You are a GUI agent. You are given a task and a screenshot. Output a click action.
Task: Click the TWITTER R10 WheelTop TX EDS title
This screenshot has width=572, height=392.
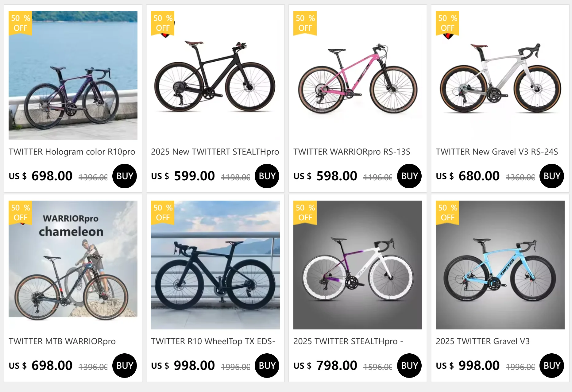[213, 341]
